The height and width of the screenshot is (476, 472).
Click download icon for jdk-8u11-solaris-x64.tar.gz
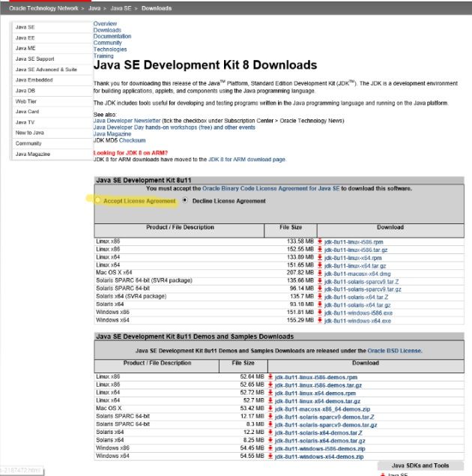point(320,305)
